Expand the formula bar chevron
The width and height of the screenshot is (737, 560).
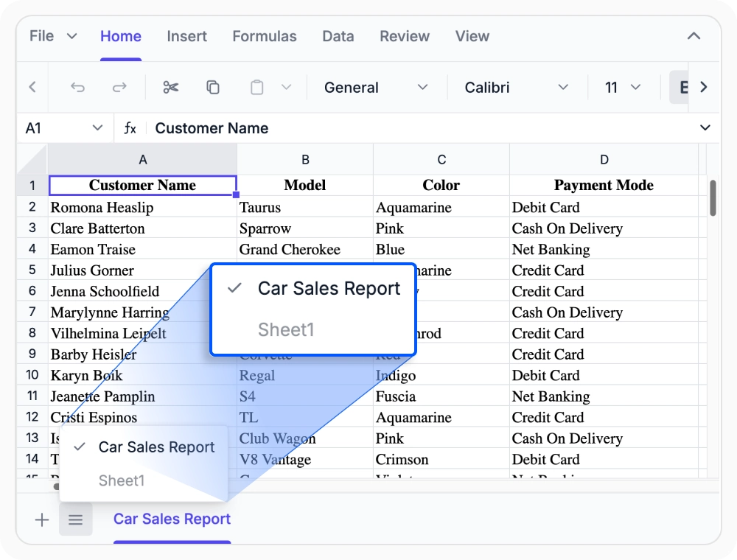[705, 127]
